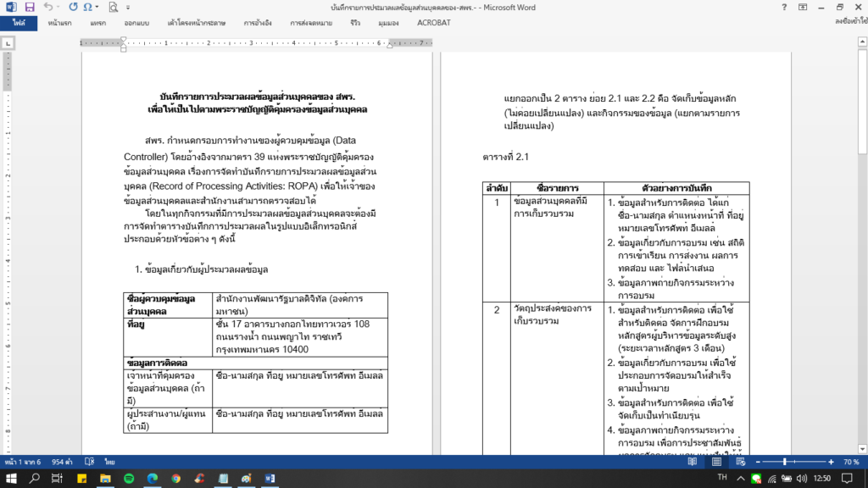Click the right indent marker on ruler

[x=390, y=46]
